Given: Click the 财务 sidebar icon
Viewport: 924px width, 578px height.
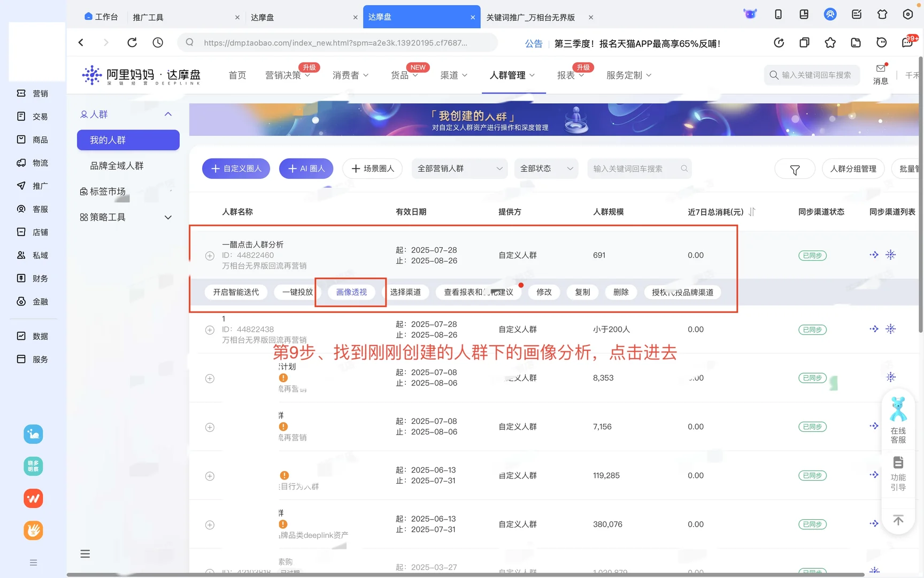Looking at the screenshot, I should [21, 278].
